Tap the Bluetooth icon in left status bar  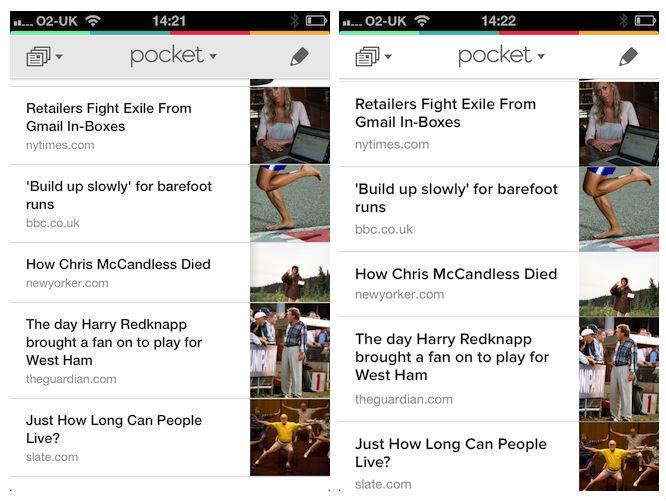(294, 21)
